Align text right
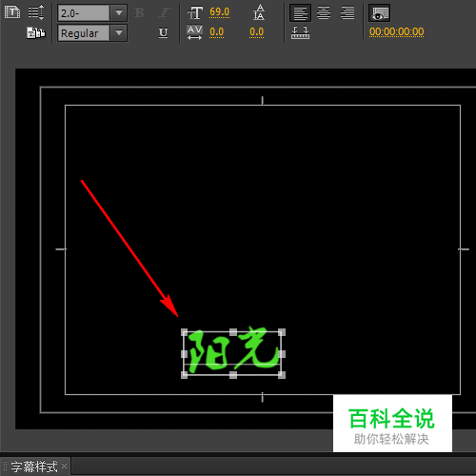 (x=347, y=13)
